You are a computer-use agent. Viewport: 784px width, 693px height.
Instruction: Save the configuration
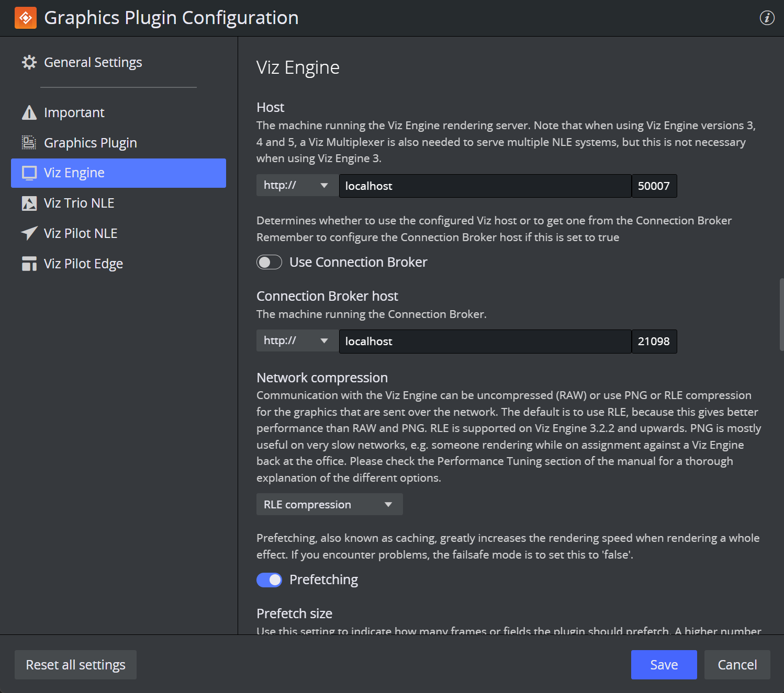coord(664,665)
